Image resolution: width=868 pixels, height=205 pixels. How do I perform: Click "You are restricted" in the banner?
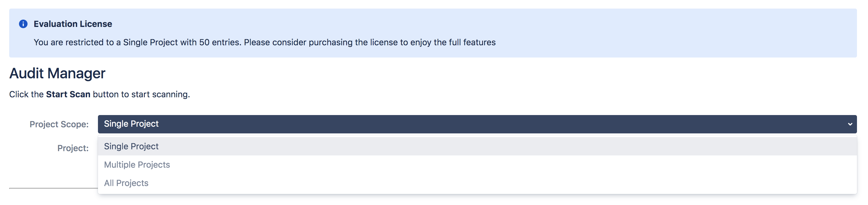point(74,43)
